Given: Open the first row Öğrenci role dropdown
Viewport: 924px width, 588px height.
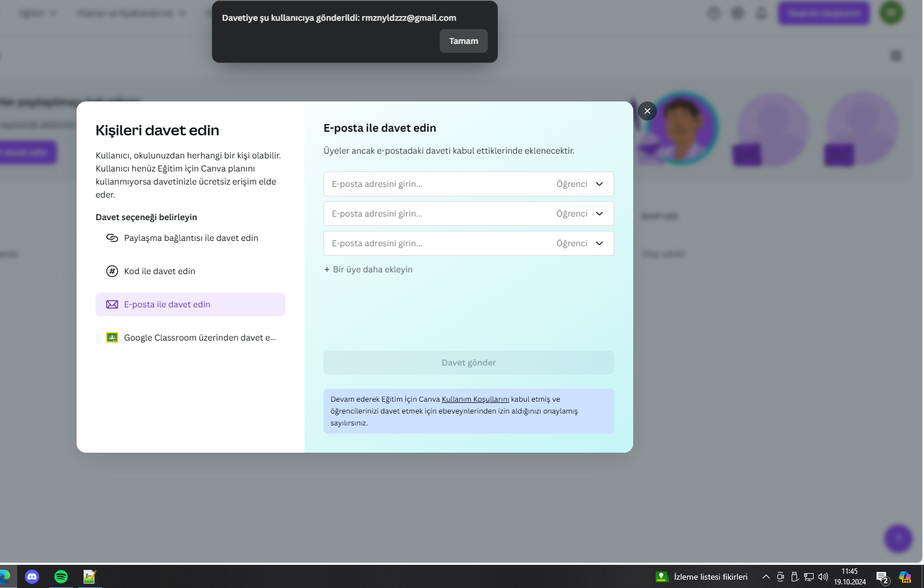Looking at the screenshot, I should (580, 184).
